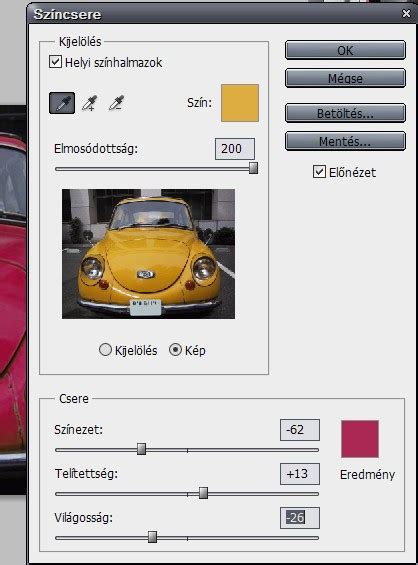The height and width of the screenshot is (565, 418).
Task: Open the Betöltés... load button
Action: click(345, 113)
